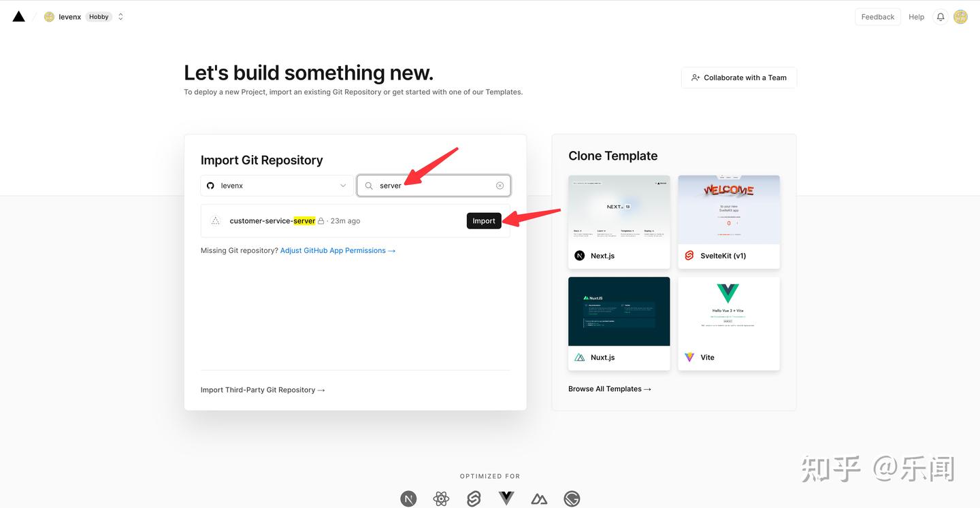Clear the repository search field
Screen dimensions: 980x508
tap(500, 186)
